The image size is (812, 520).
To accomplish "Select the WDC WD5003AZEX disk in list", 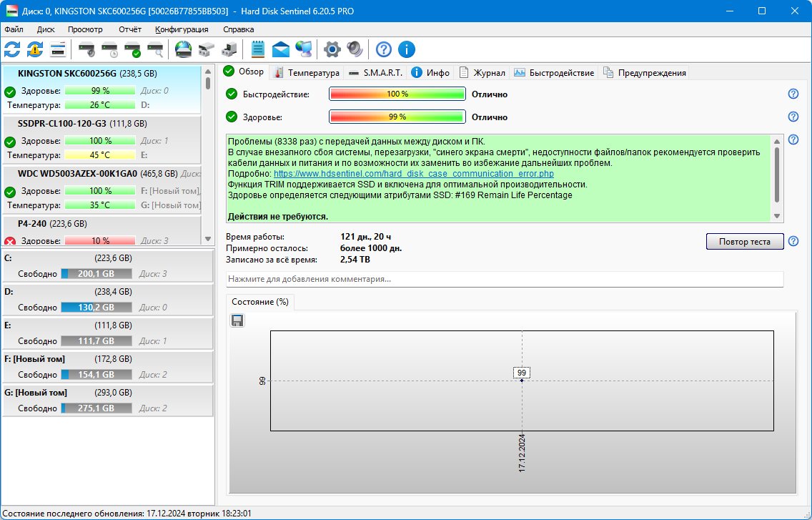I will click(x=102, y=190).
